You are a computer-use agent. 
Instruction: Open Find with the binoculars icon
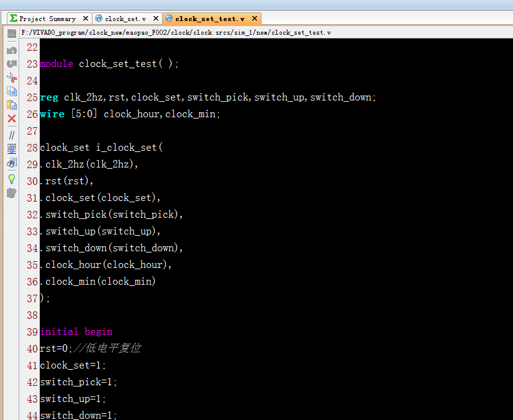(12, 163)
